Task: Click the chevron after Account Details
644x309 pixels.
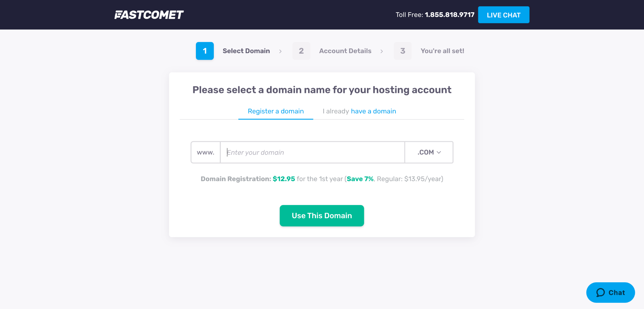Action: click(382, 51)
